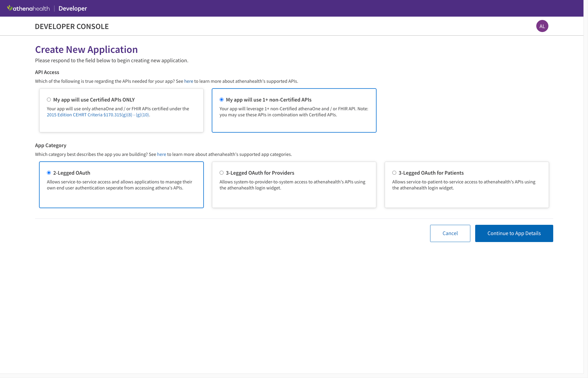Follow the 'here' link about app categories
Screen dimensions: 588x378
pyautogui.click(x=162, y=154)
